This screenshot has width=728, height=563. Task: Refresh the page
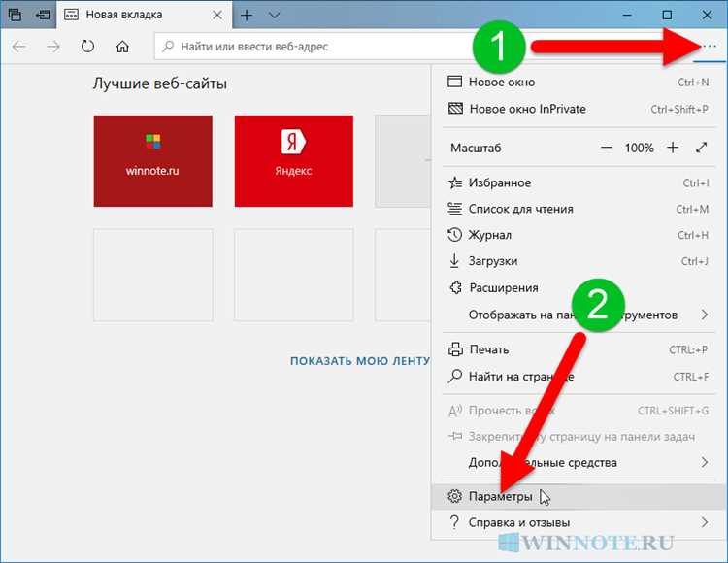tap(87, 47)
